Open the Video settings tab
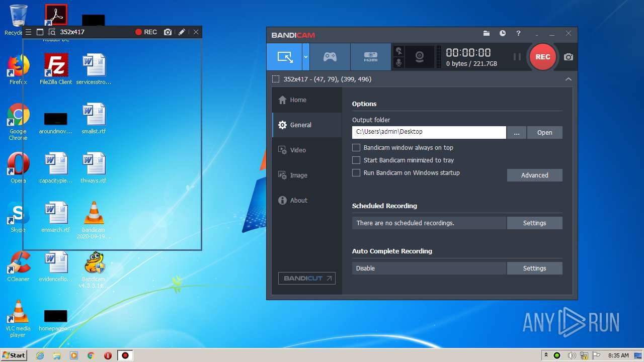 (x=307, y=150)
